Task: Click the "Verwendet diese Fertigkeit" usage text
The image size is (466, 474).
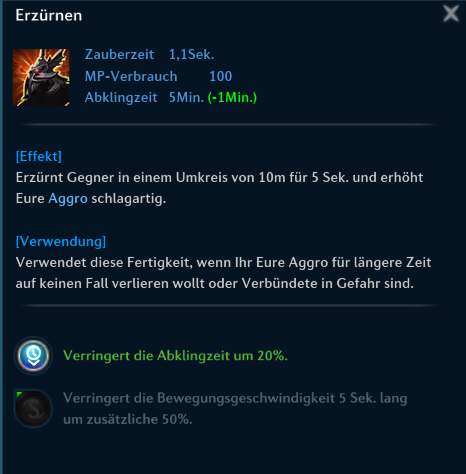Action: point(223,273)
